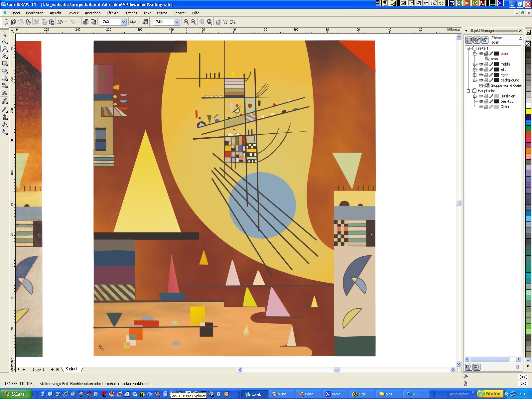Toggle editable pencil for Gitter layer
Screen dimensions: 532x399
click(491, 107)
